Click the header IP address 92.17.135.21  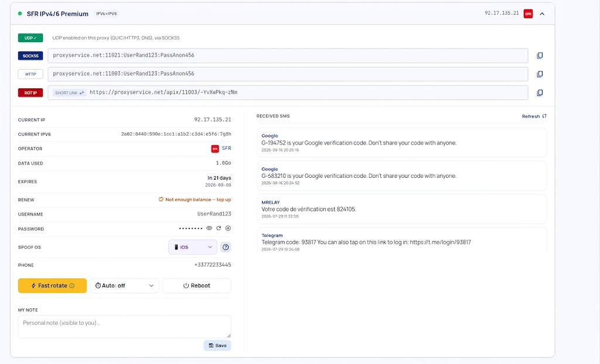[502, 13]
